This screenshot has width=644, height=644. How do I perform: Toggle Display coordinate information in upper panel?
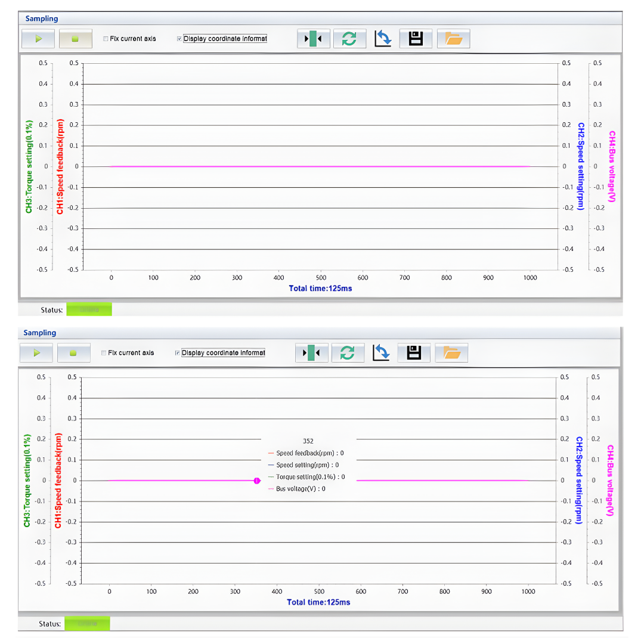coord(179,39)
